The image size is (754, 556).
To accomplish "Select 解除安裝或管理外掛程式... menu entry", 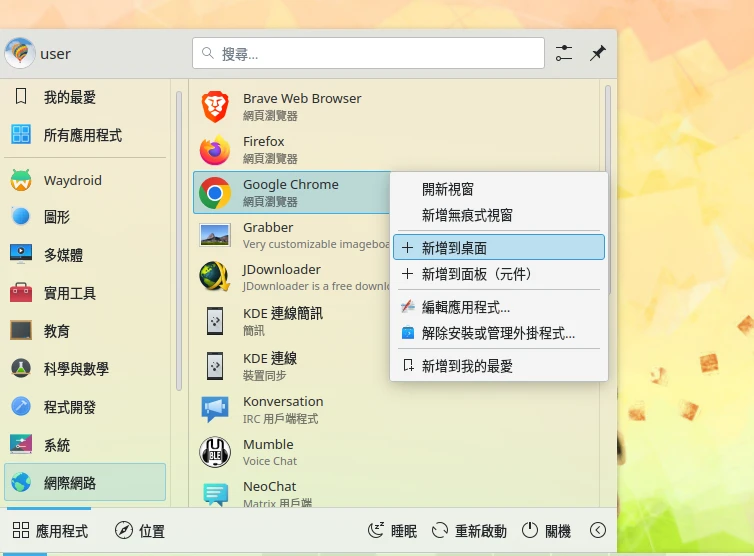I will coord(499,333).
